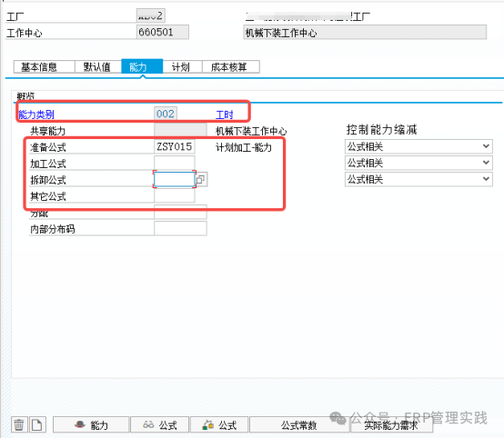This screenshot has height=438, width=504.
Task: Click the glasses 公式 display button
Action: coord(160,425)
